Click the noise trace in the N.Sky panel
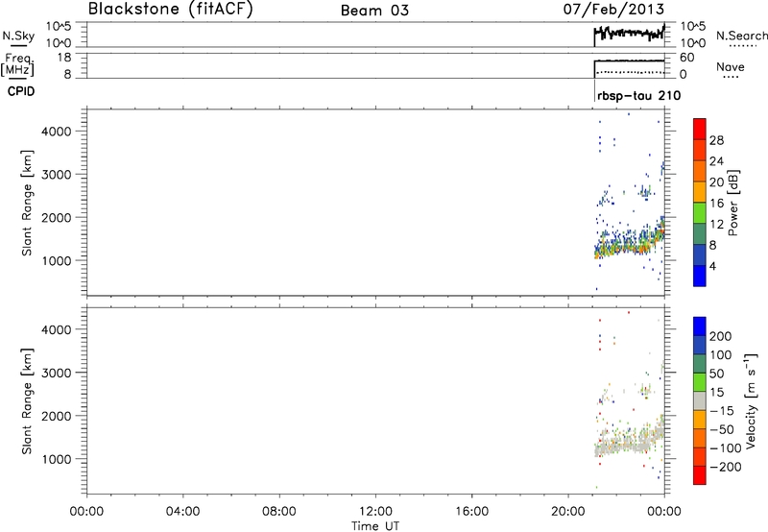 (x=630, y=34)
